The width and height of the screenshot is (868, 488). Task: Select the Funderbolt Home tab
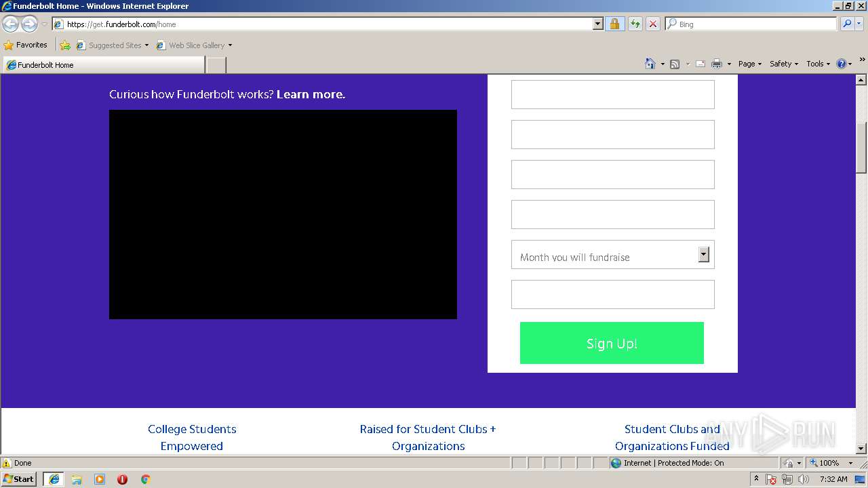pyautogui.click(x=104, y=65)
